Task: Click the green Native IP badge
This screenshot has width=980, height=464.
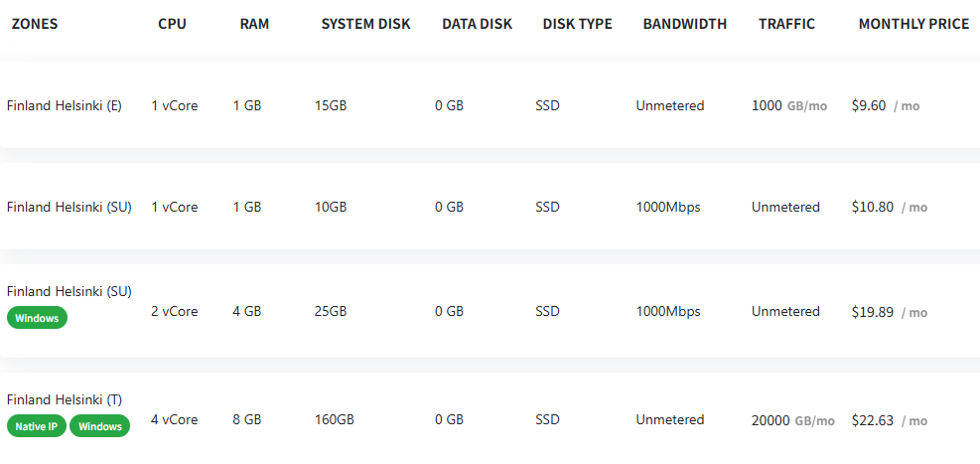Action: tap(37, 426)
